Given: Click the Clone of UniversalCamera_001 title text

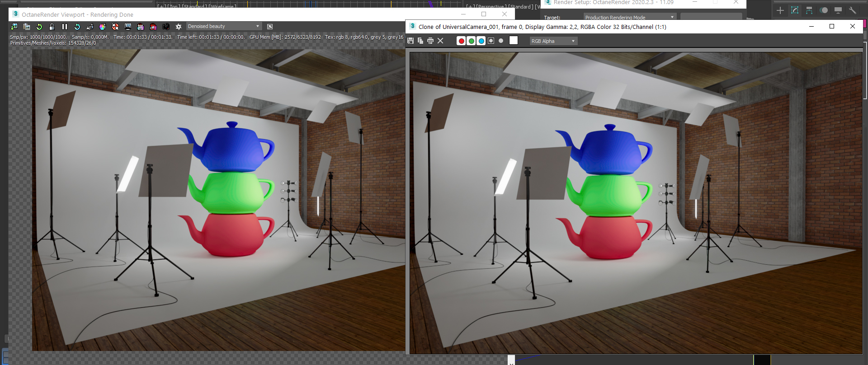Looking at the screenshot, I should point(542,27).
